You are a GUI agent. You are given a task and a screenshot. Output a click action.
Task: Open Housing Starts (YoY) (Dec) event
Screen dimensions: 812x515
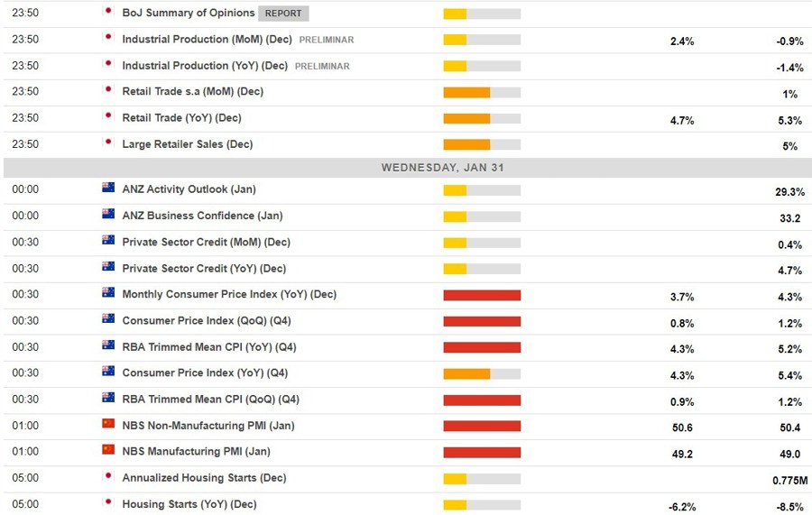[x=189, y=505]
